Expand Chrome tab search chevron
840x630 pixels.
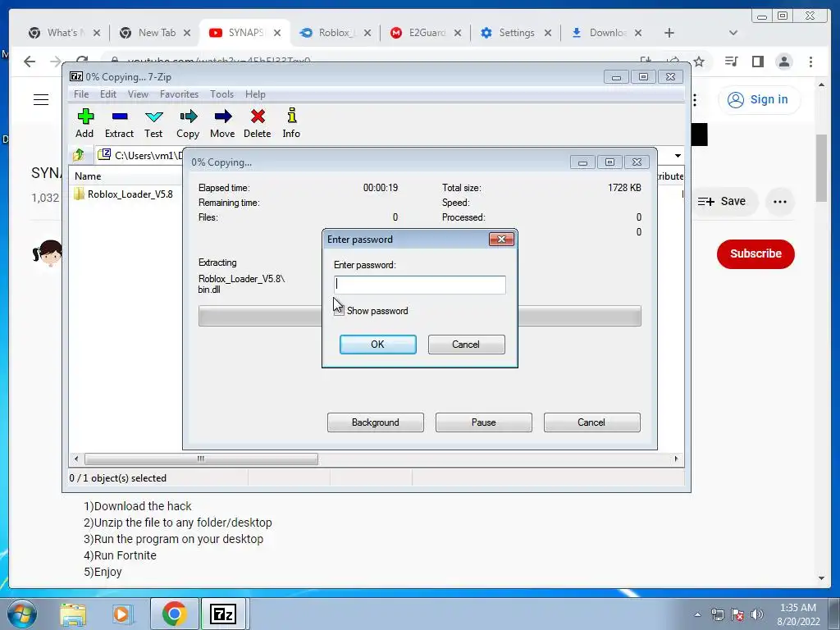click(733, 33)
